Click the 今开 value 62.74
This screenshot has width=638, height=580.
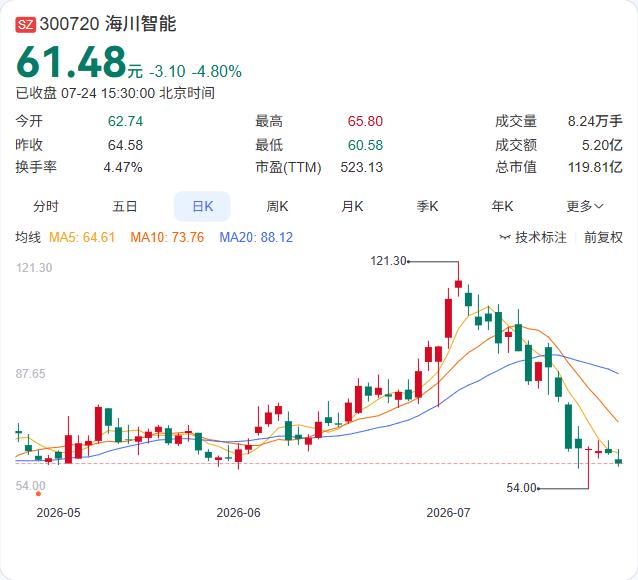pyautogui.click(x=125, y=121)
